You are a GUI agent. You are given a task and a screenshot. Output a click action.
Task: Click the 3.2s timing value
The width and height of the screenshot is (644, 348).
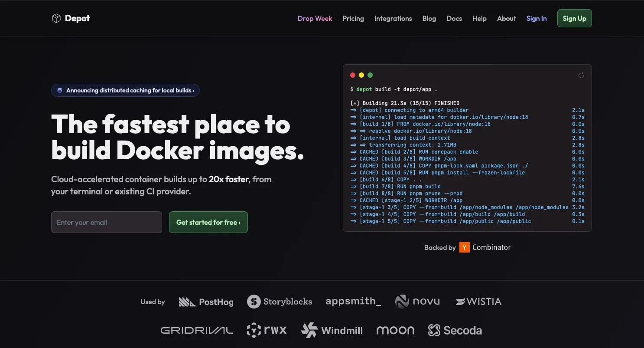578,207
